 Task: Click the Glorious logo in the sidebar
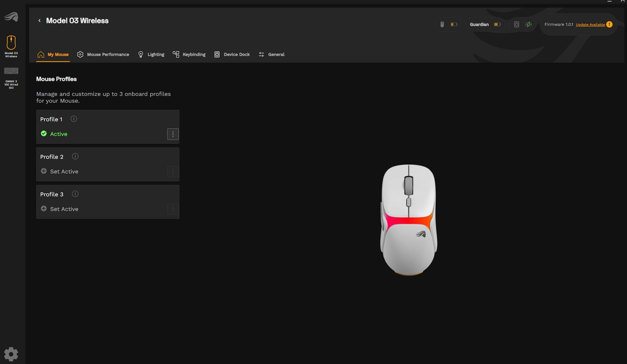coord(11,17)
